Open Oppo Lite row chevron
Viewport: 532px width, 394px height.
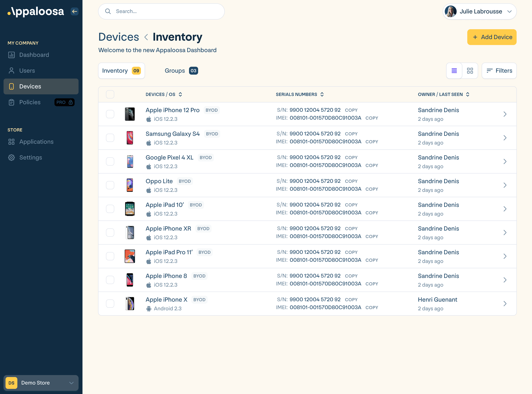pos(505,185)
